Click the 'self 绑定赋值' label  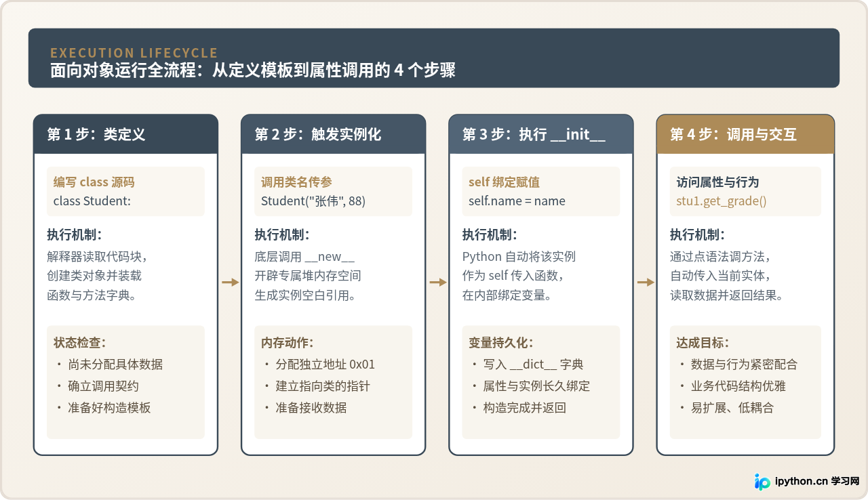(x=504, y=182)
